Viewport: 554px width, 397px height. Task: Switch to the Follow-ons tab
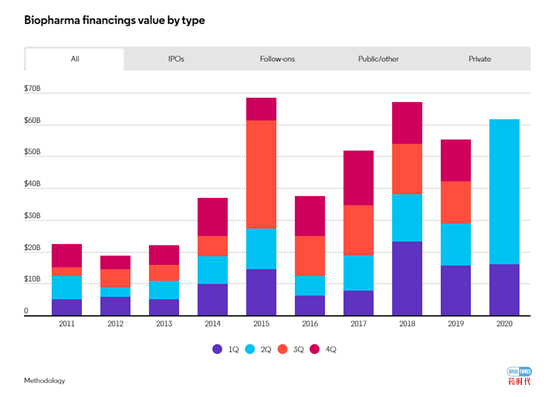point(277,59)
